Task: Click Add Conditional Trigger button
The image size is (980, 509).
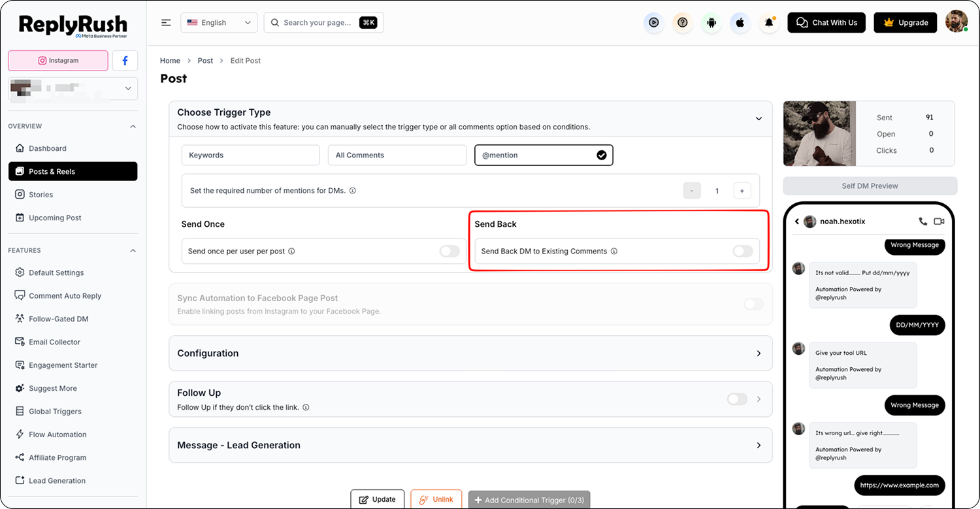Action: 529,500
